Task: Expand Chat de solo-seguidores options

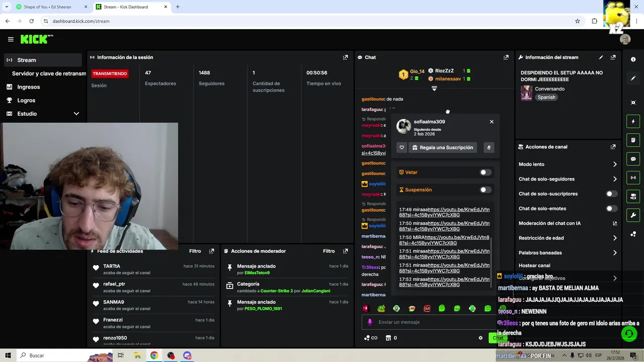Action: (x=615, y=179)
